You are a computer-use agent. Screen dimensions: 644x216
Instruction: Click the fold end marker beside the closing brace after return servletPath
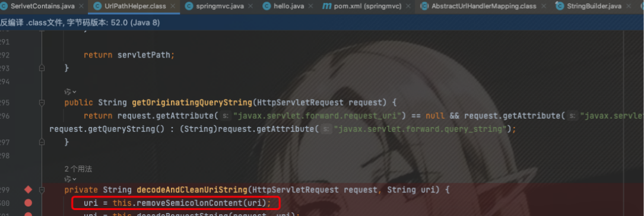42,68
